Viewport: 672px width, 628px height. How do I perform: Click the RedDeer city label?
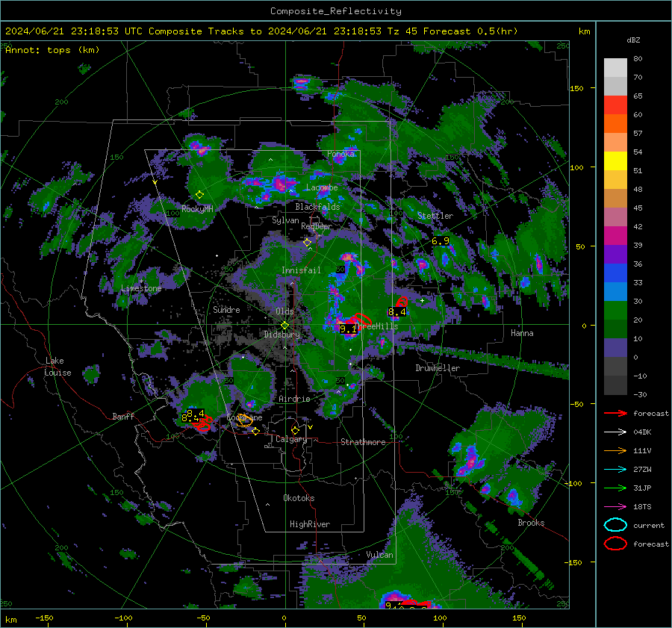click(x=317, y=226)
